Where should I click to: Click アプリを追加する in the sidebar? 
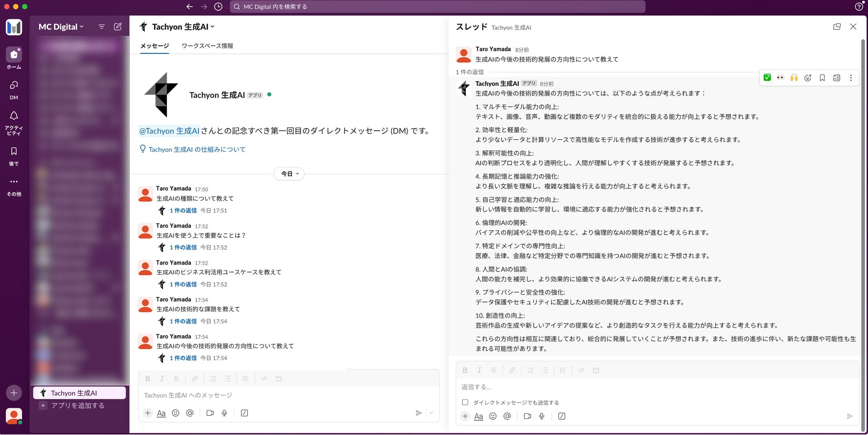click(77, 405)
